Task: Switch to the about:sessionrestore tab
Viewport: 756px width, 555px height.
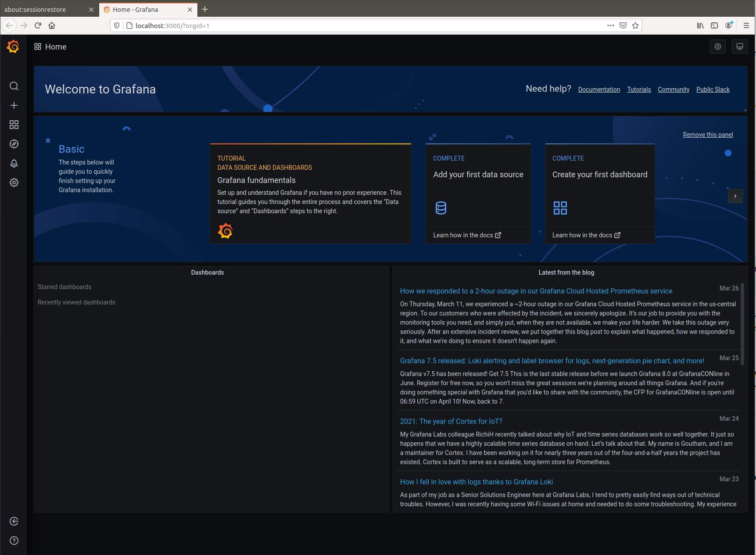Action: click(x=48, y=9)
